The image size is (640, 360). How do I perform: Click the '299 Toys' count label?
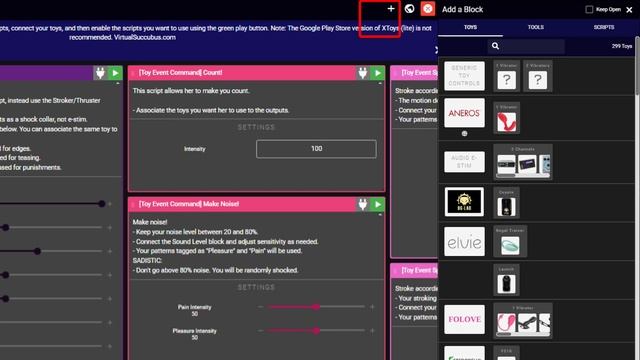click(622, 46)
